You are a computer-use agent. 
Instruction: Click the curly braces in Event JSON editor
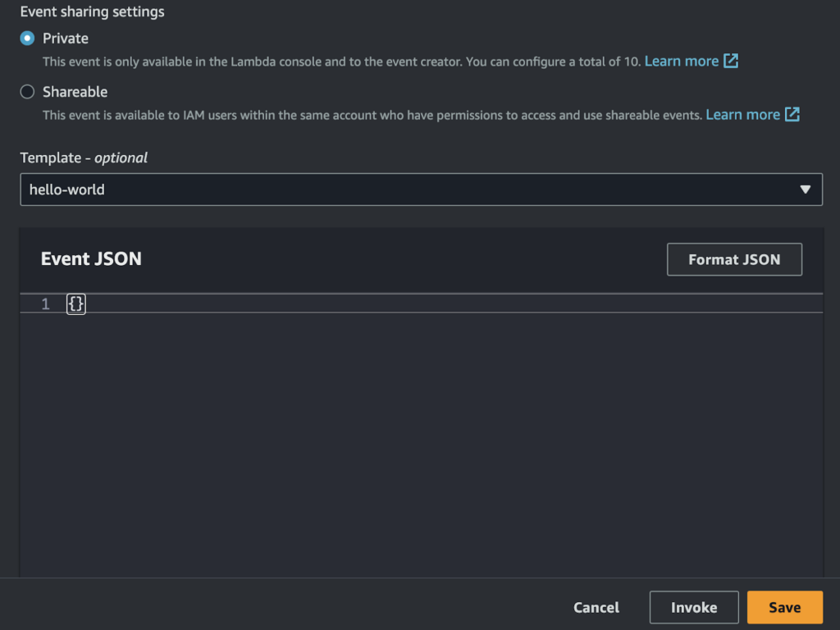click(x=76, y=304)
